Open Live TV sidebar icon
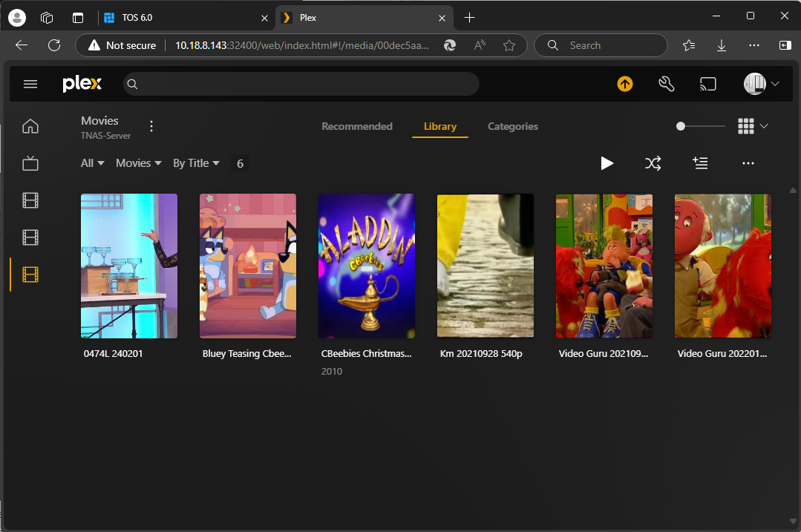Image resolution: width=801 pixels, height=532 pixels. click(x=30, y=163)
